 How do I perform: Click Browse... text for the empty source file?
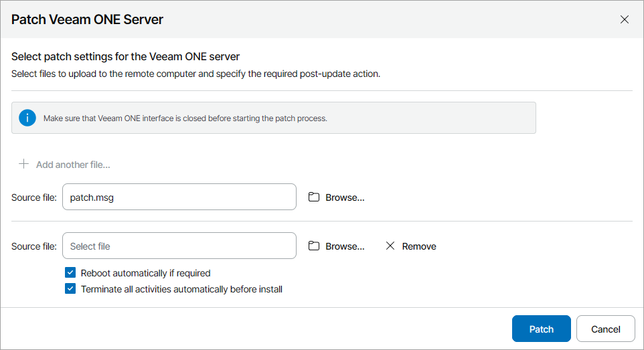point(345,246)
